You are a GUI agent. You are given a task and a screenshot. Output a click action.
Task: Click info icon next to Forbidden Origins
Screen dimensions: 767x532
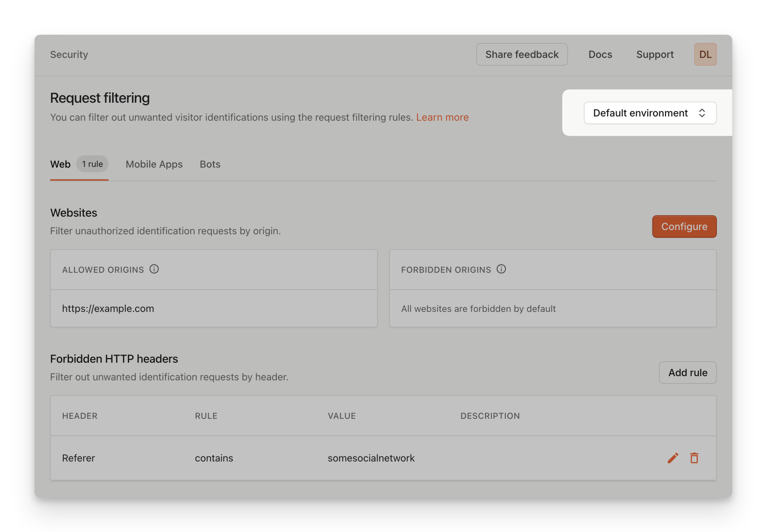pos(501,269)
